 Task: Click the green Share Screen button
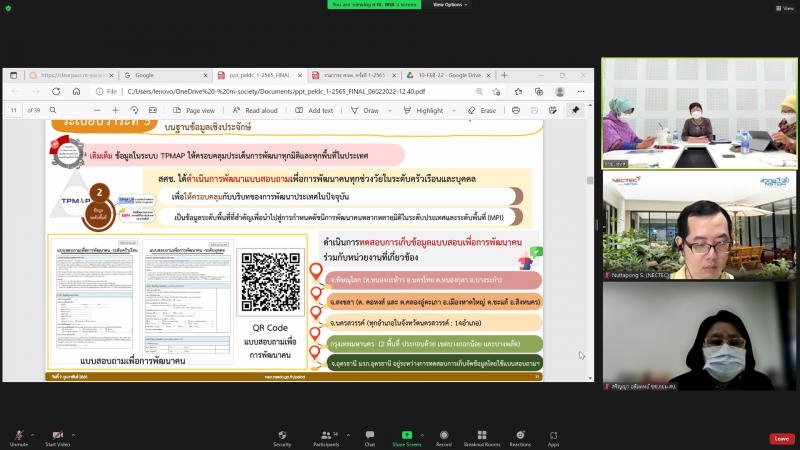[x=407, y=438]
